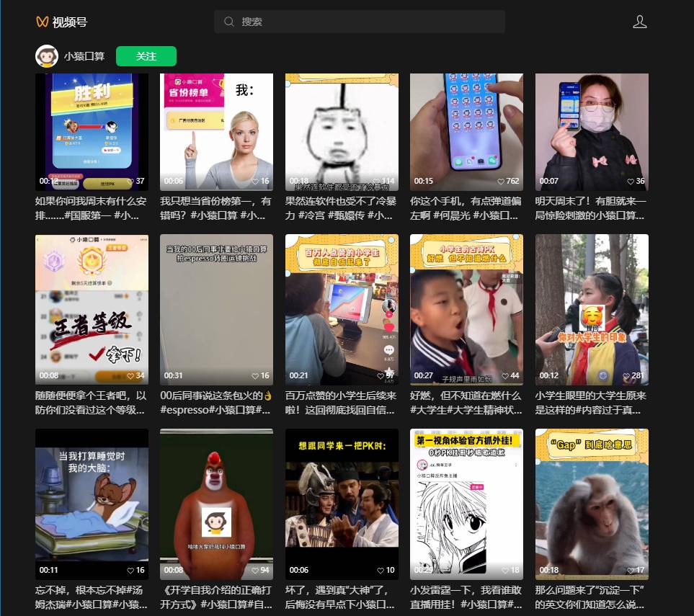The width and height of the screenshot is (694, 616).
Task: Click inside the 搜索 search field
Action: (360, 22)
